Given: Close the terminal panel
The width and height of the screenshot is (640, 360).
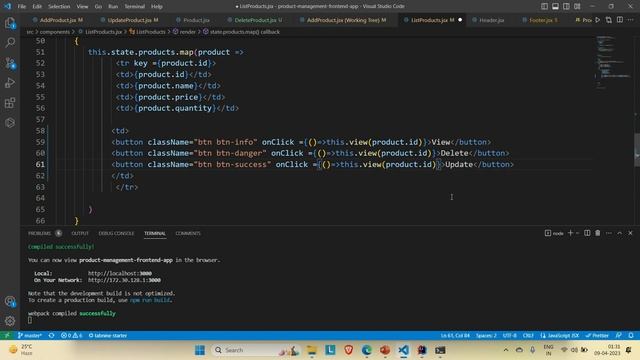Looking at the screenshot, I should coord(631,233).
